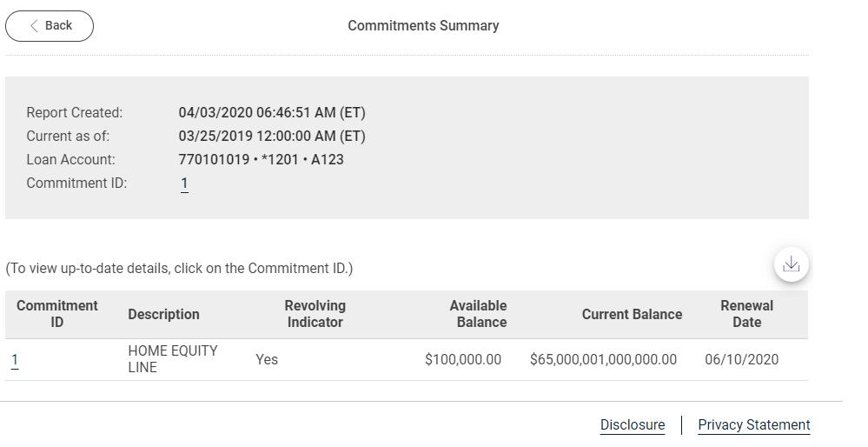
Task: Open the Disclosure link
Action: [632, 425]
